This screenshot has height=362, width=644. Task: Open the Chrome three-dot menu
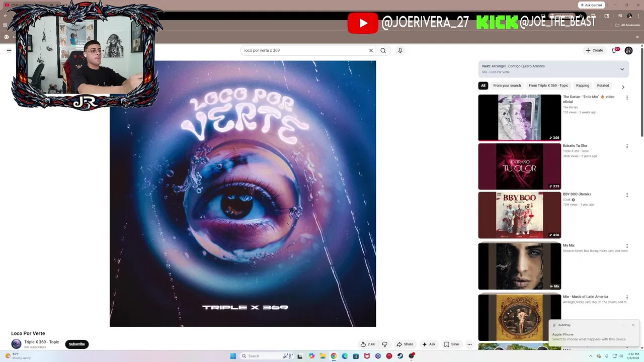[x=637, y=16]
